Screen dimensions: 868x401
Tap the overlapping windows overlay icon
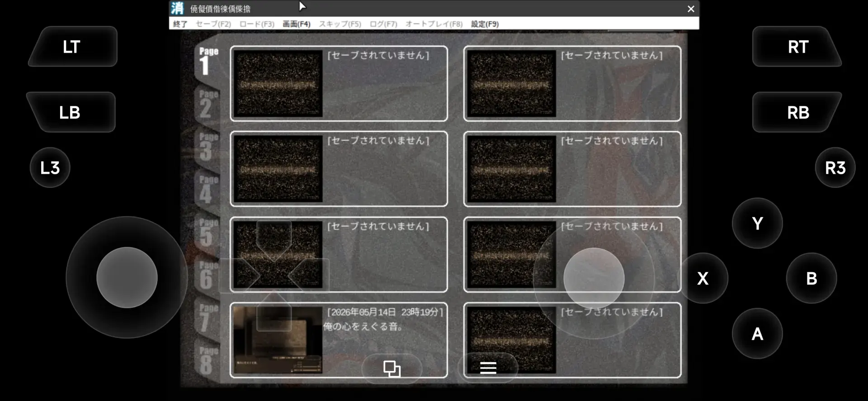392,368
